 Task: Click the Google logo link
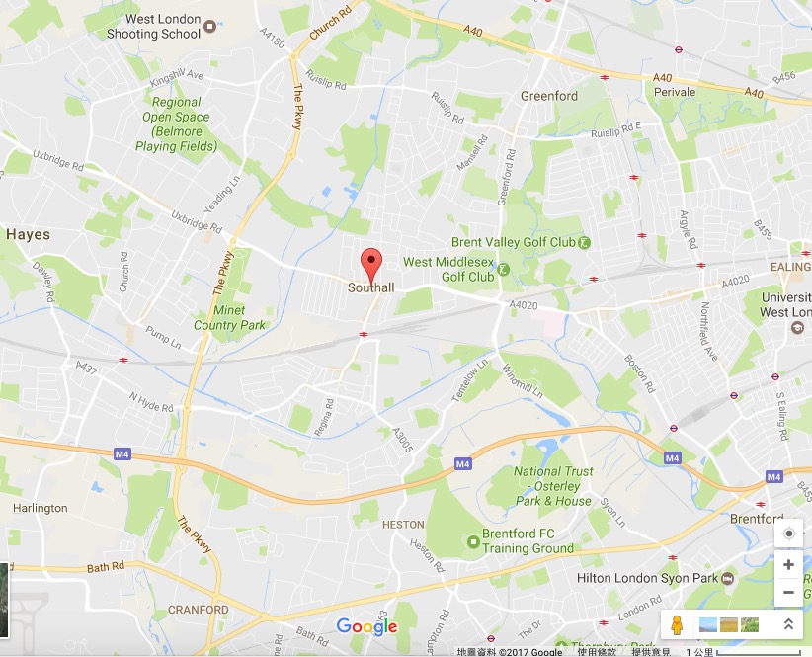pyautogui.click(x=367, y=626)
